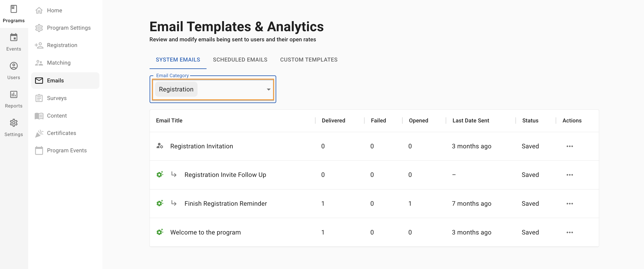Click the Registration category chip
The width and height of the screenshot is (644, 269).
tap(176, 89)
